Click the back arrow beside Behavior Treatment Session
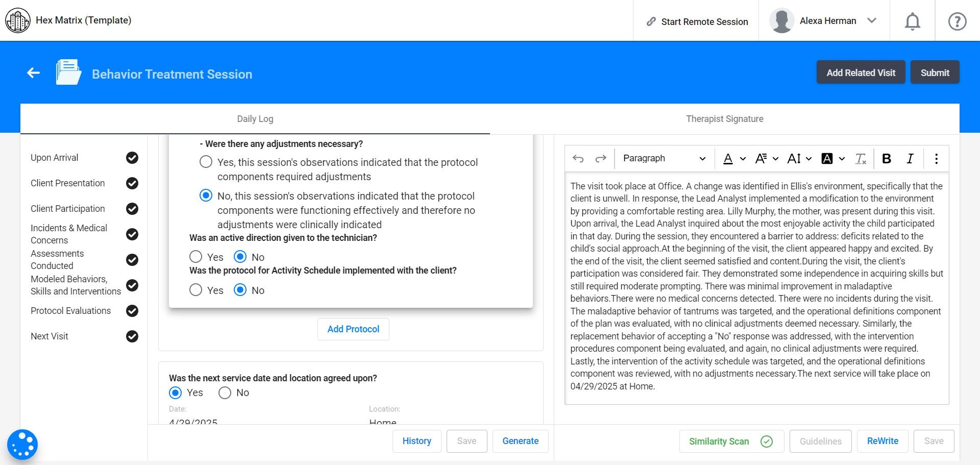Viewport: 980px width, 465px height. click(x=34, y=73)
